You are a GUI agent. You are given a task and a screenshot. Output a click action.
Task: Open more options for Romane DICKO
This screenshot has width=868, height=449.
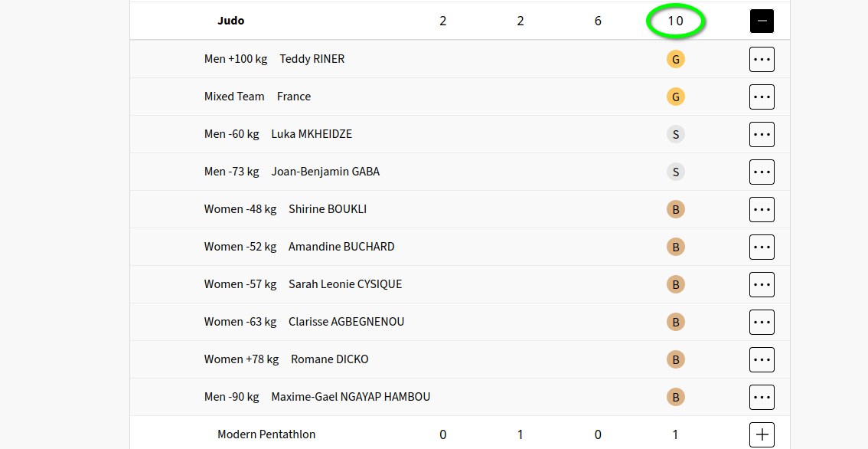pyautogui.click(x=762, y=359)
